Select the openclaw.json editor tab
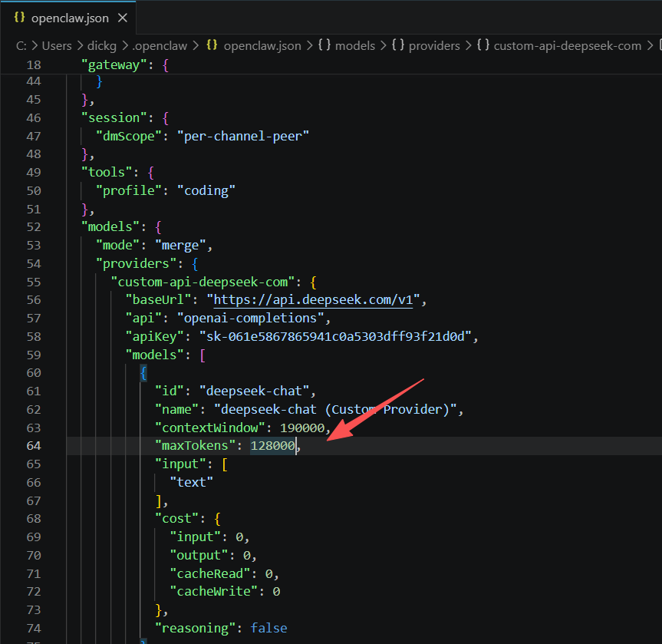Image resolution: width=662 pixels, height=644 pixels. click(x=68, y=18)
